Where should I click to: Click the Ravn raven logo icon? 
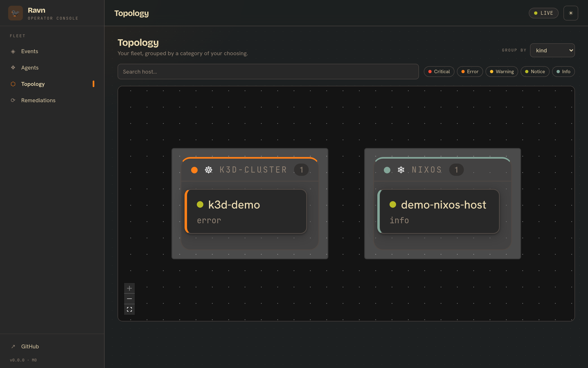coord(15,13)
